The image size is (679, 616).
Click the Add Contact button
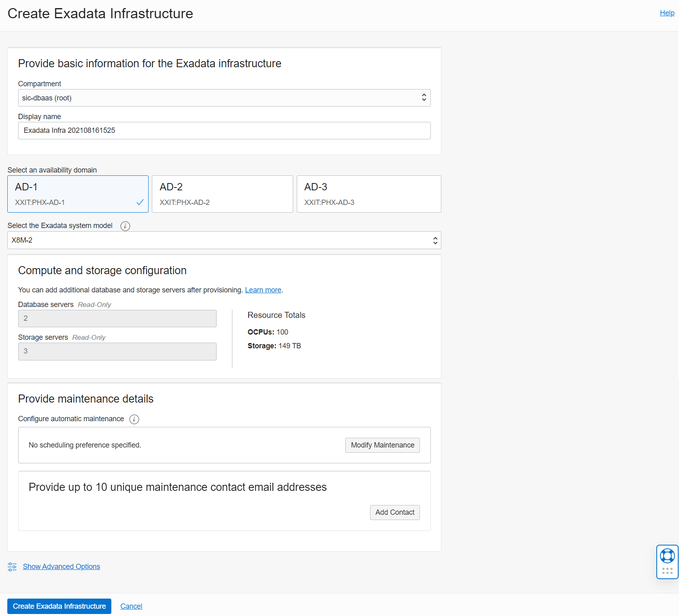click(394, 512)
